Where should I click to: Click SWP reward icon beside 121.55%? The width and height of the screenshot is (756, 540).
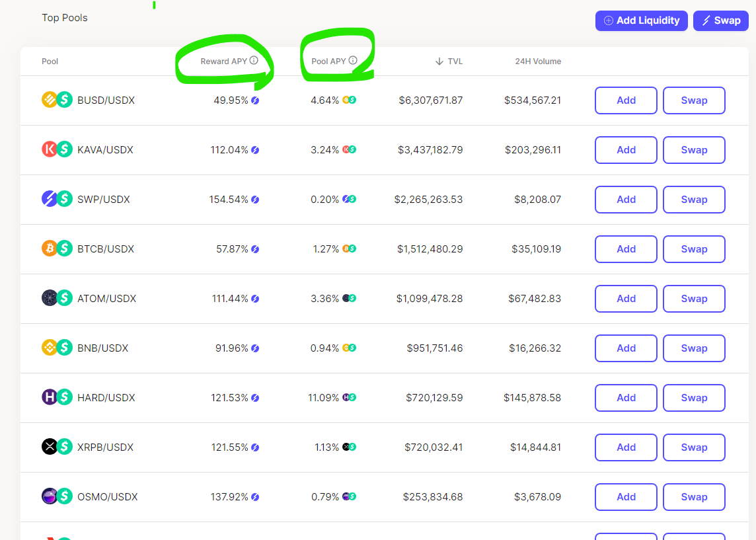(x=255, y=447)
